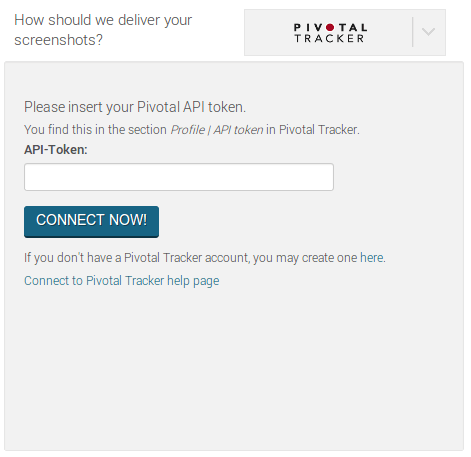Viewport: 471px width, 457px height.
Task: Click the word 'screenshots?' in the question
Action: pyautogui.click(x=58, y=40)
